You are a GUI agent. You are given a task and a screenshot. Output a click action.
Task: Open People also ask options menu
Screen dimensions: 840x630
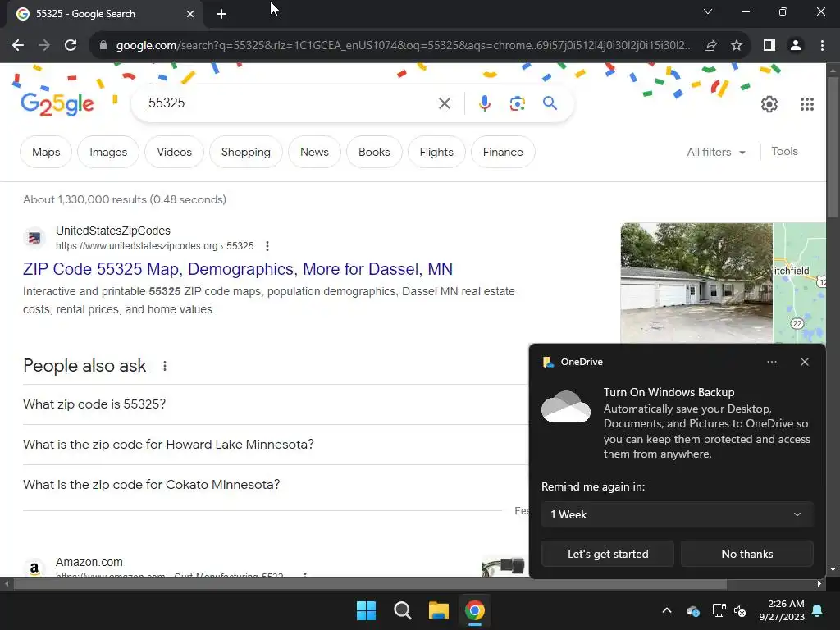(x=164, y=366)
